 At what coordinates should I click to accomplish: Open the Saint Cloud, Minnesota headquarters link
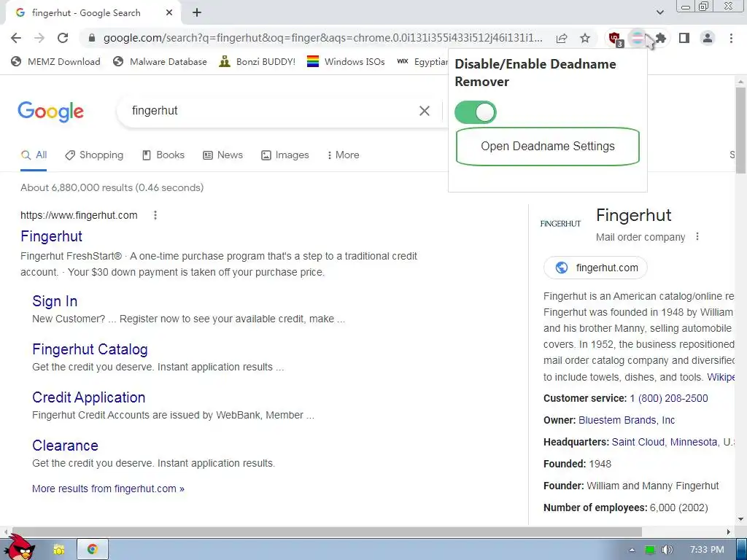click(665, 443)
